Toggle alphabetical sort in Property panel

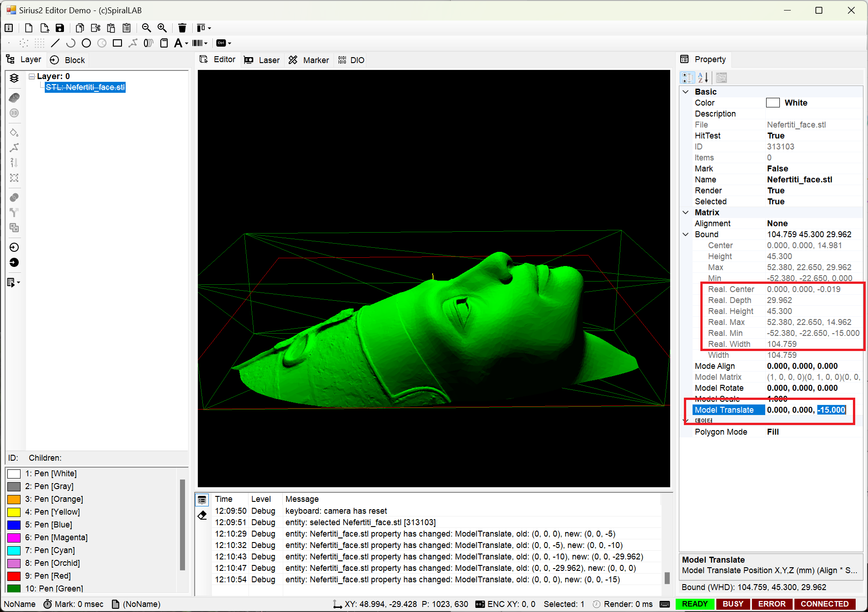coord(703,78)
